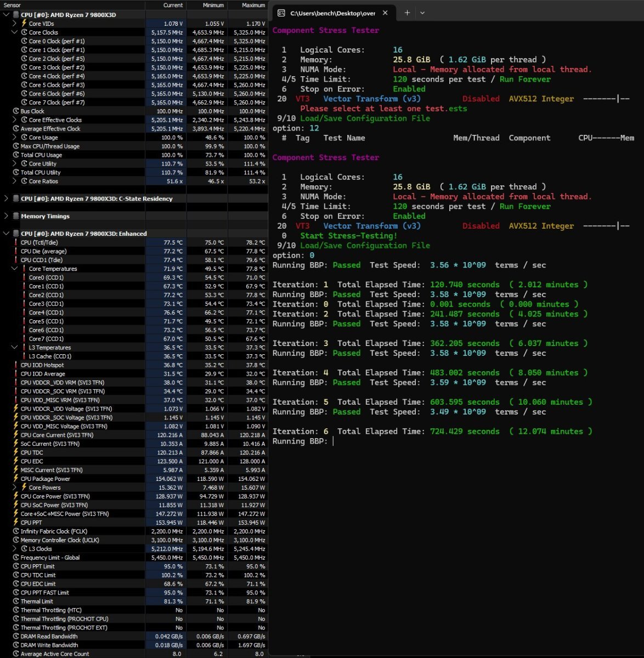Click the terminal icon on the console tab
This screenshot has height=658, width=644.
[281, 13]
